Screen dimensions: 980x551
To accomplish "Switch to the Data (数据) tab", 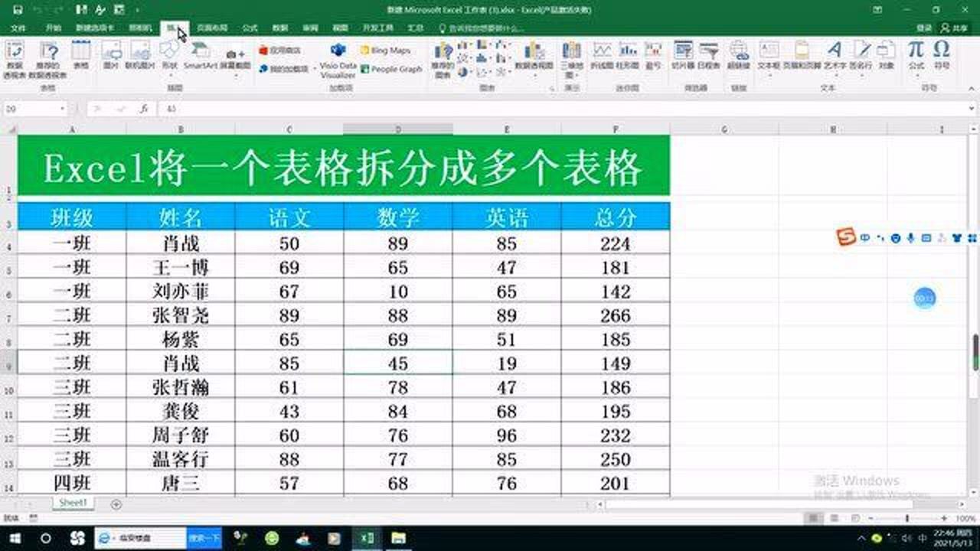I will pyautogui.click(x=280, y=28).
